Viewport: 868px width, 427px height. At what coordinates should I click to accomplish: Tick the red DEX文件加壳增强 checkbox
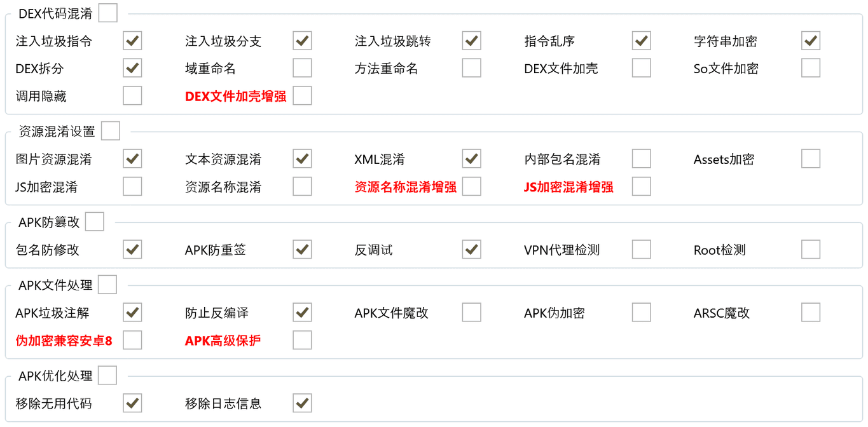point(302,96)
